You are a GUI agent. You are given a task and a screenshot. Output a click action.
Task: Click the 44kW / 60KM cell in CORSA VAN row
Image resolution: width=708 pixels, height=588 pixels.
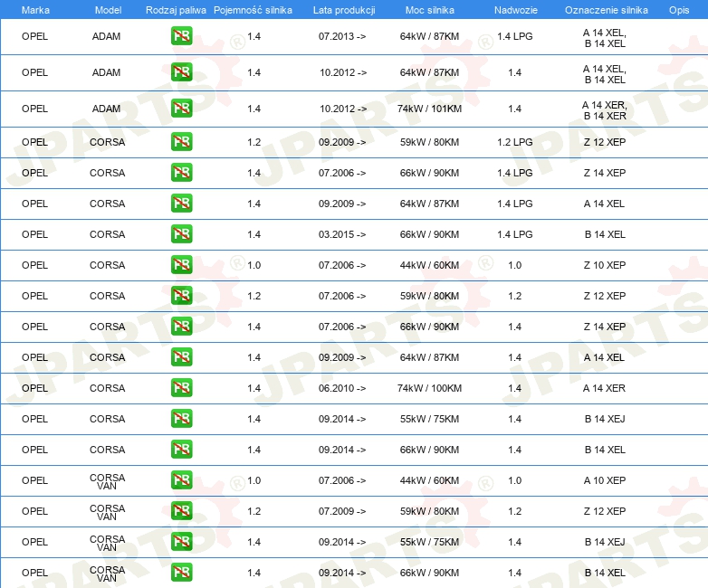tap(429, 480)
